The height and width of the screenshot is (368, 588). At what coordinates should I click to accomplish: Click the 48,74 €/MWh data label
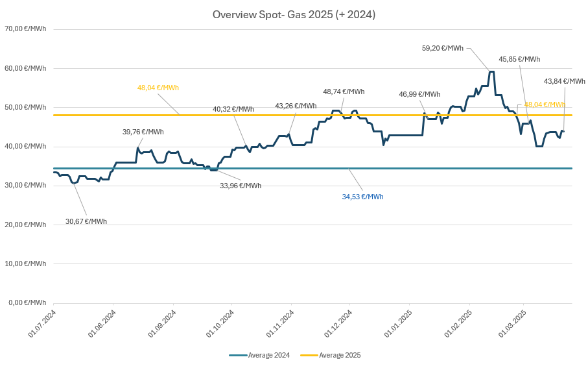[344, 92]
